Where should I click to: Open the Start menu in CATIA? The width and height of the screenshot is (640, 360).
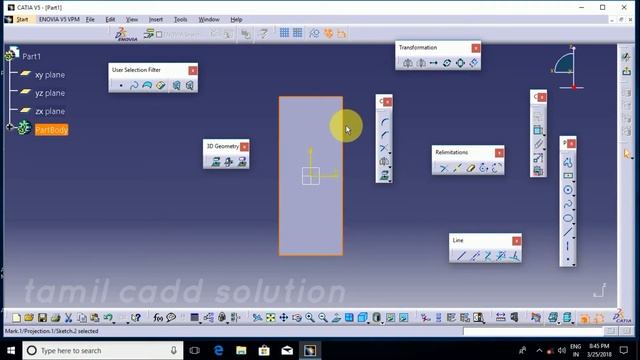[22, 19]
